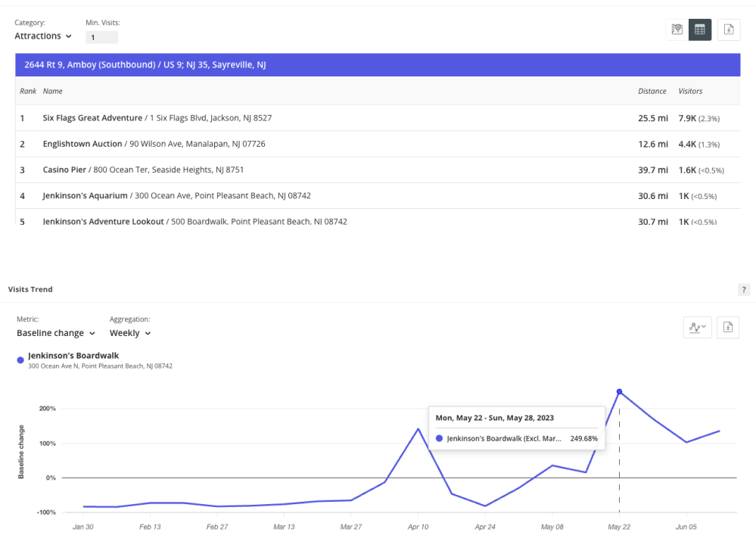
Task: Open the Visits Trend help icon
Action: (x=744, y=289)
